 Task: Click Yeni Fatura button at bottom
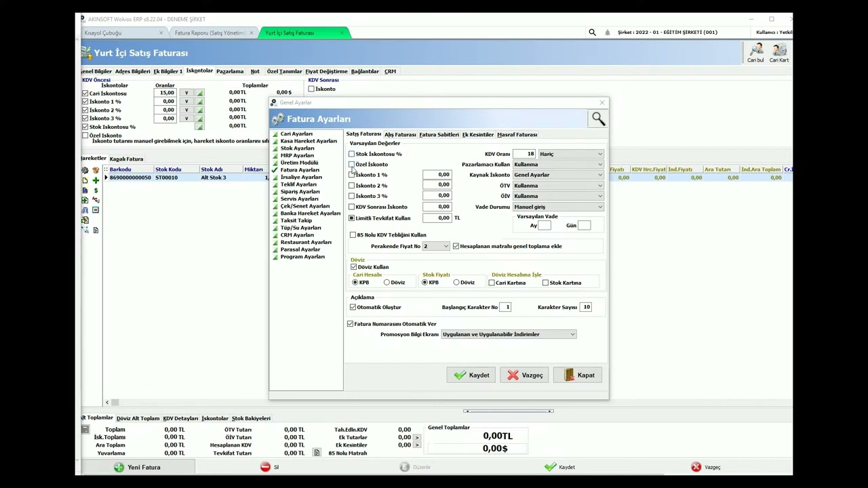(138, 467)
